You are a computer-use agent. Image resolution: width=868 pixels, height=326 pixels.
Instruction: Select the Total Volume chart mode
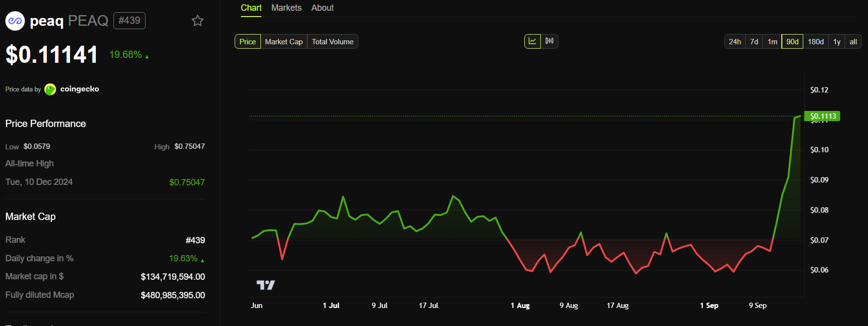(x=332, y=41)
